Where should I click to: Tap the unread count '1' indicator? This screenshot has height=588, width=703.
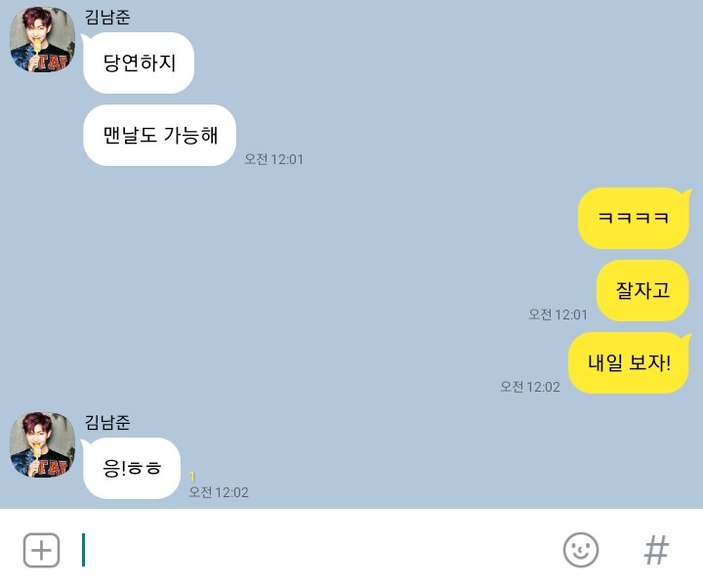(192, 477)
